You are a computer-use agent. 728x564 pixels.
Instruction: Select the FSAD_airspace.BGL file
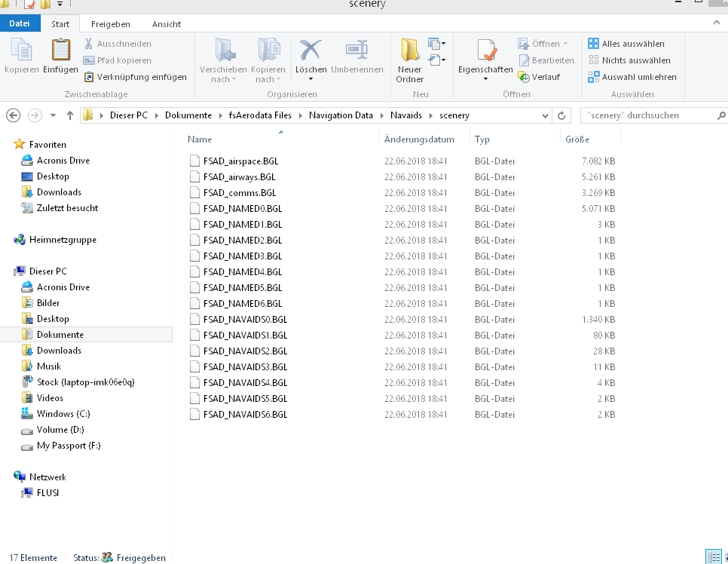(x=240, y=161)
